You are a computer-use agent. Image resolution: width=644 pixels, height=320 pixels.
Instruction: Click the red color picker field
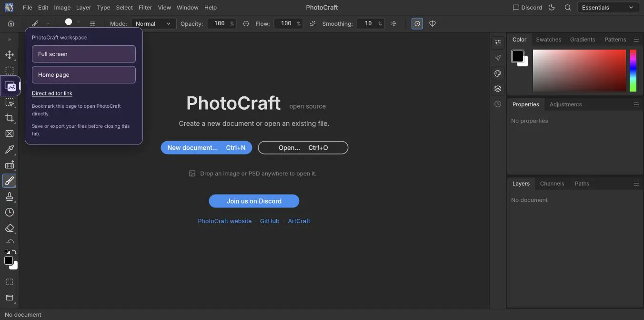(x=579, y=71)
